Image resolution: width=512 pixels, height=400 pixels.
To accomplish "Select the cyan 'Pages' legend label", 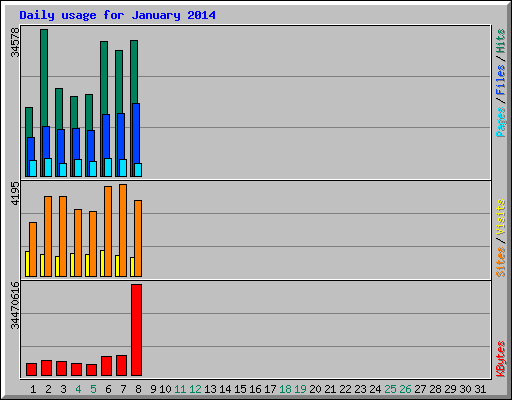I will 501,122.
